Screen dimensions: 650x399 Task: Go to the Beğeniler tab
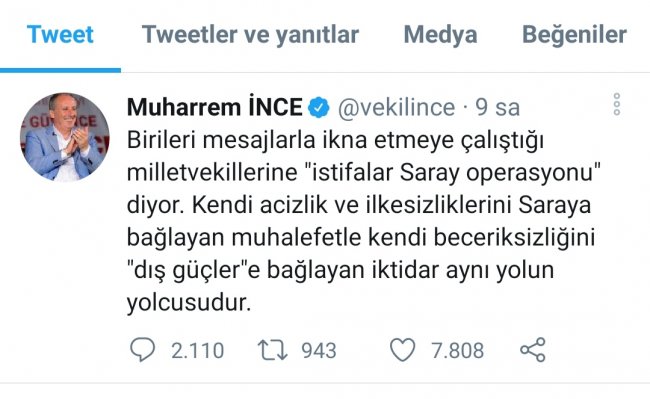(574, 34)
